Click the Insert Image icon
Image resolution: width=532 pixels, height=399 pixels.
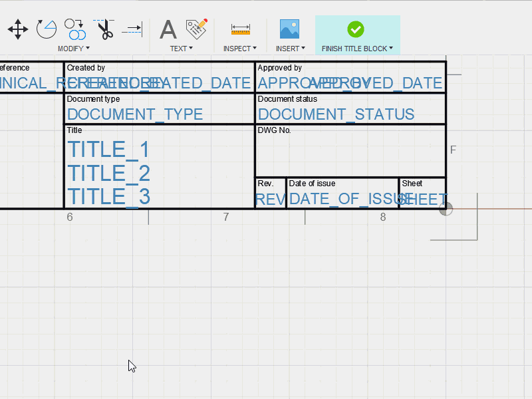tap(289, 29)
